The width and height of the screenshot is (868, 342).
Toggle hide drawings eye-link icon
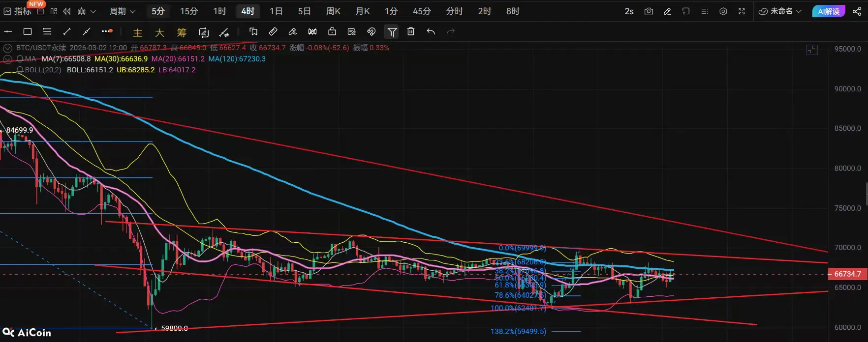(x=372, y=31)
